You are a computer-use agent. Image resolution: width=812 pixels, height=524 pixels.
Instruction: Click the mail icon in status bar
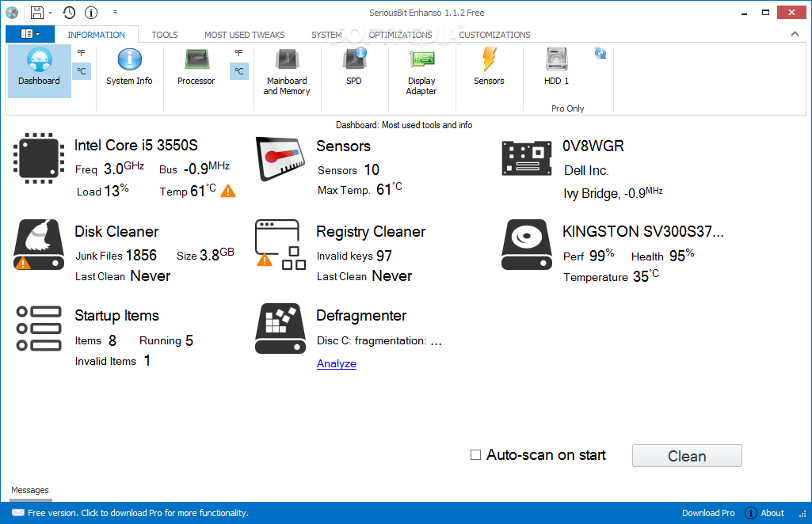[x=18, y=513]
